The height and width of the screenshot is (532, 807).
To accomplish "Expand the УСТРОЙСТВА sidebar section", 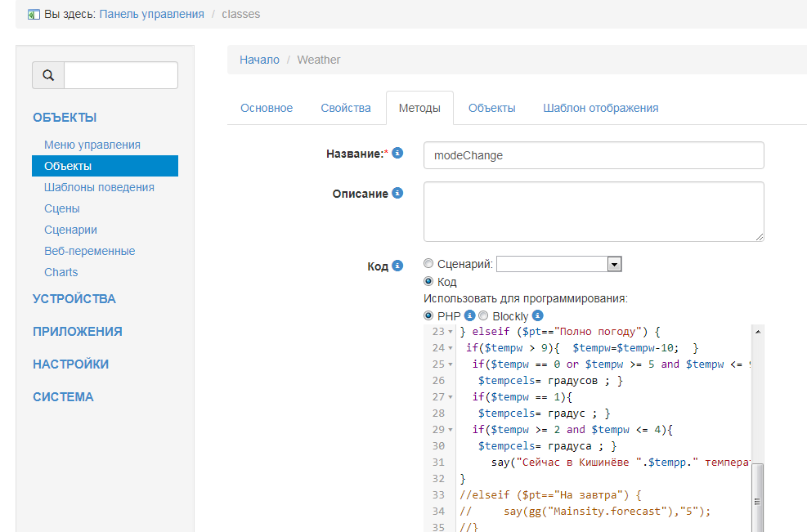I will coord(74,298).
